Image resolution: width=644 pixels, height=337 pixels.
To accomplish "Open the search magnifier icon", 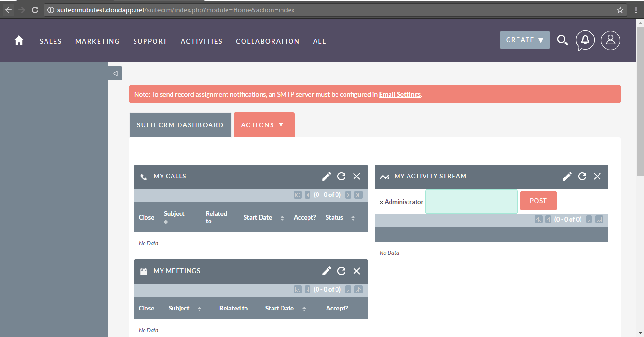I will click(x=562, y=41).
